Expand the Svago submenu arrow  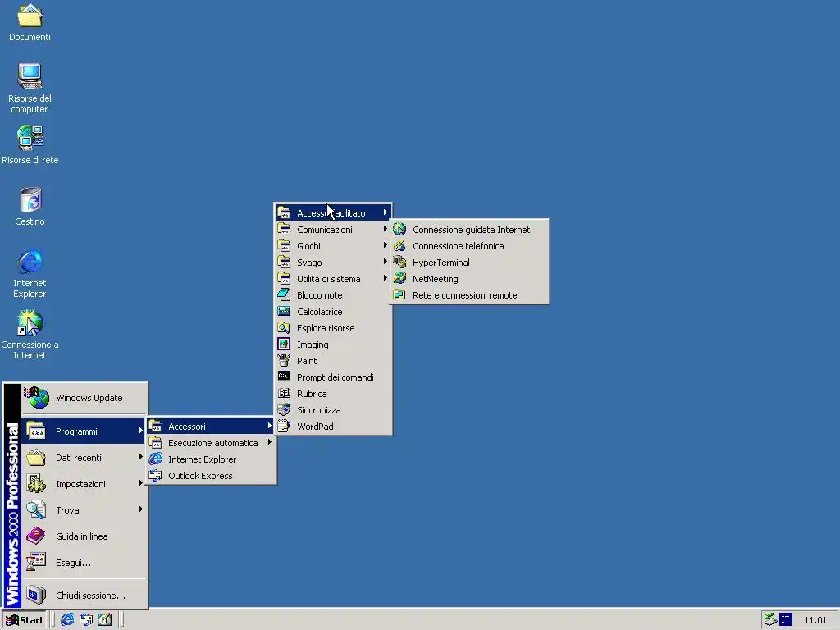[386, 262]
